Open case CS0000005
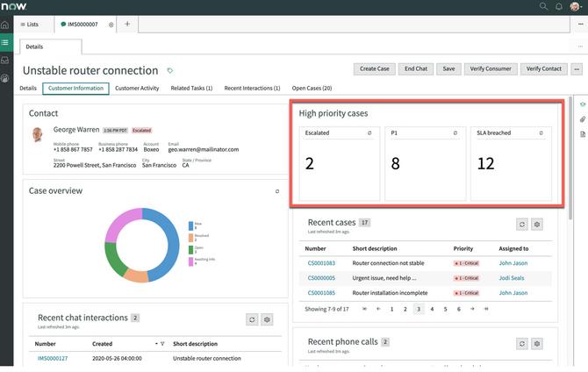The width and height of the screenshot is (588, 372). pos(321,278)
